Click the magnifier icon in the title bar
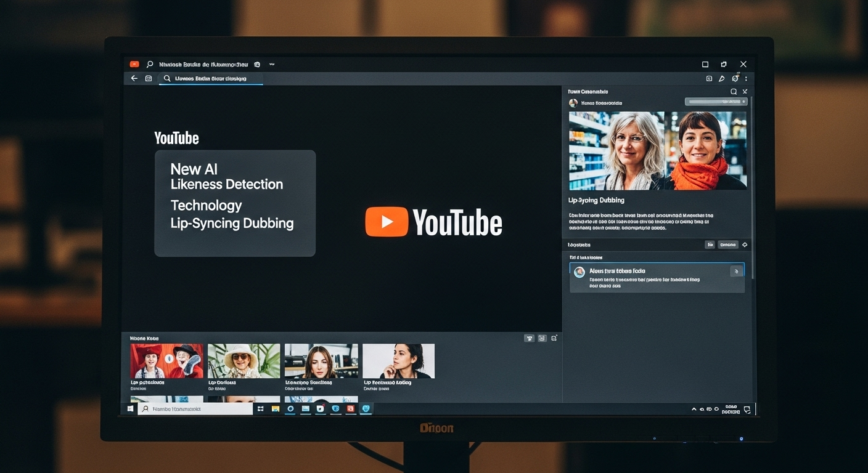The height and width of the screenshot is (473, 868). [x=150, y=64]
